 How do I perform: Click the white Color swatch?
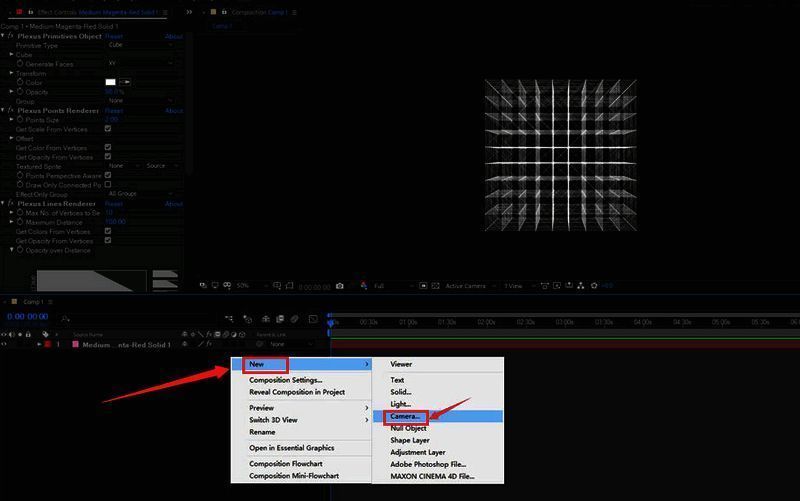(111, 82)
